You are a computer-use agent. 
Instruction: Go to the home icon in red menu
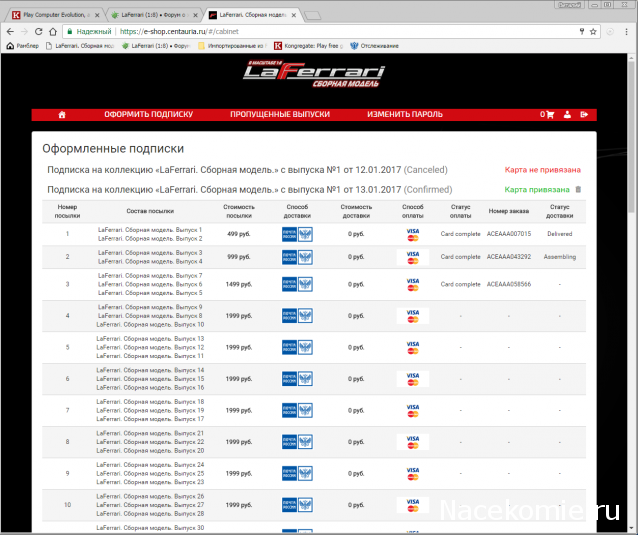click(x=62, y=115)
